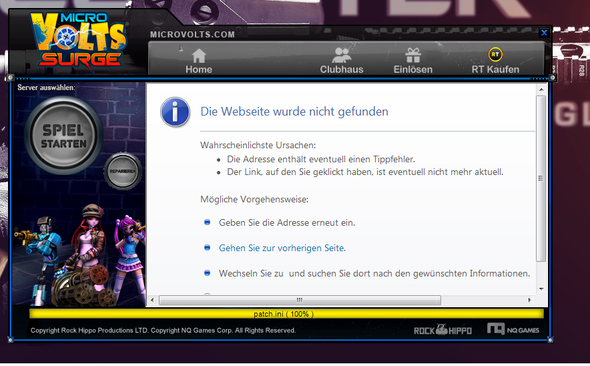Click 'Wahrscheinlichste Ursachen:' text
Screen dimensions: 590x366
pos(258,145)
